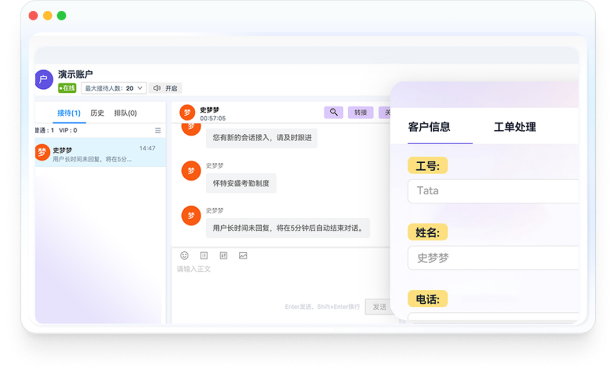Click the red close window button
This screenshot has width=616, height=374.
click(x=33, y=15)
